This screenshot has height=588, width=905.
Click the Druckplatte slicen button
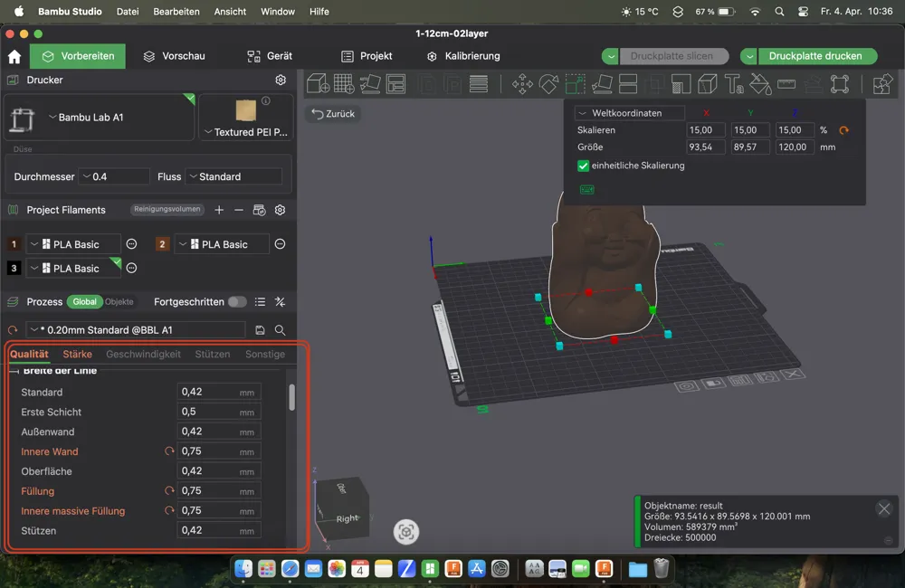tap(672, 56)
